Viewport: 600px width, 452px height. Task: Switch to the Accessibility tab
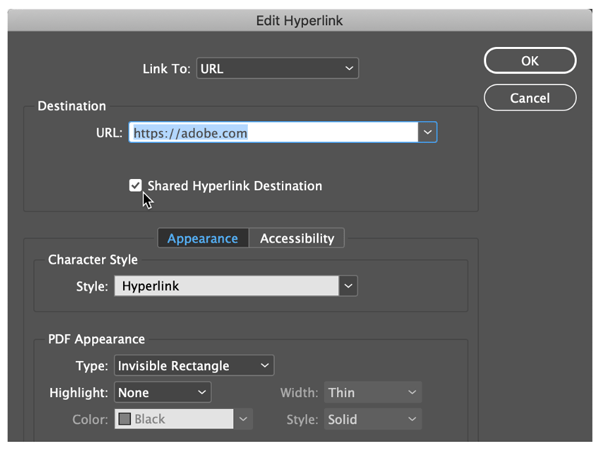[x=297, y=238]
